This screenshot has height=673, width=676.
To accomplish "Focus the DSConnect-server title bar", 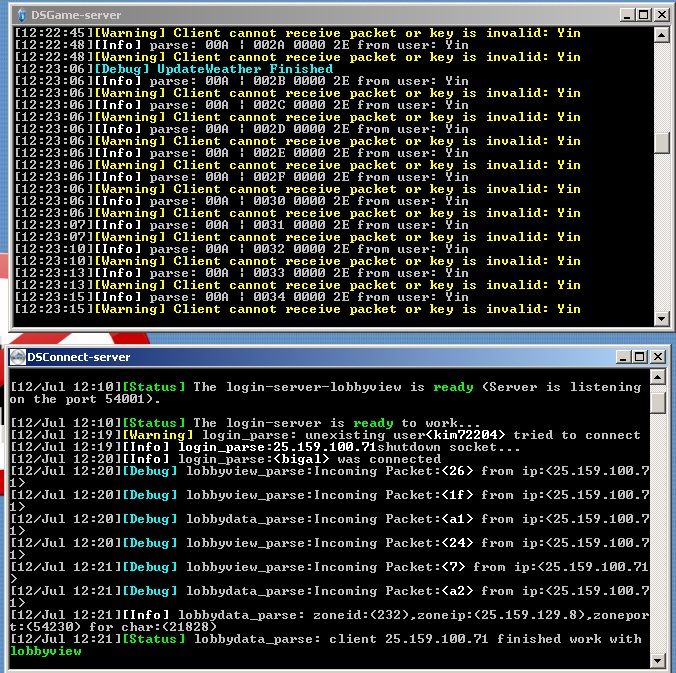I will (300, 357).
